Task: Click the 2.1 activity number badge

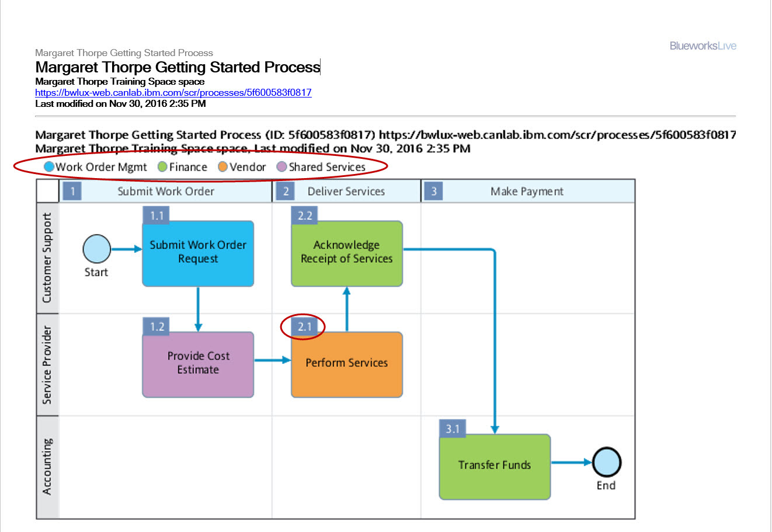Action: (x=304, y=326)
